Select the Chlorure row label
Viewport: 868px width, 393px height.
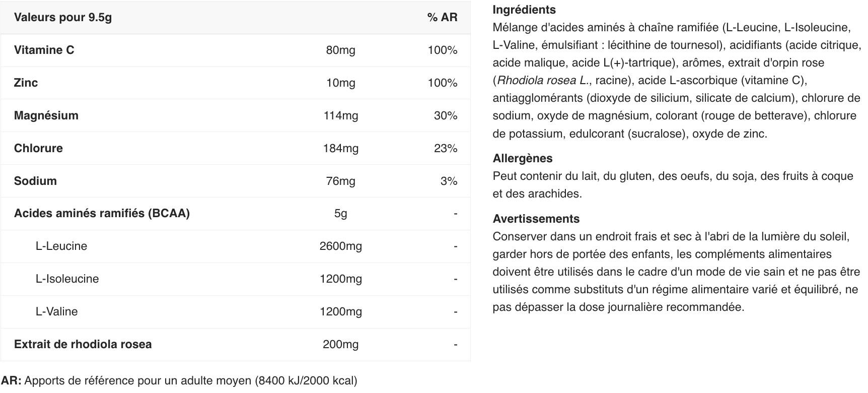tap(38, 148)
